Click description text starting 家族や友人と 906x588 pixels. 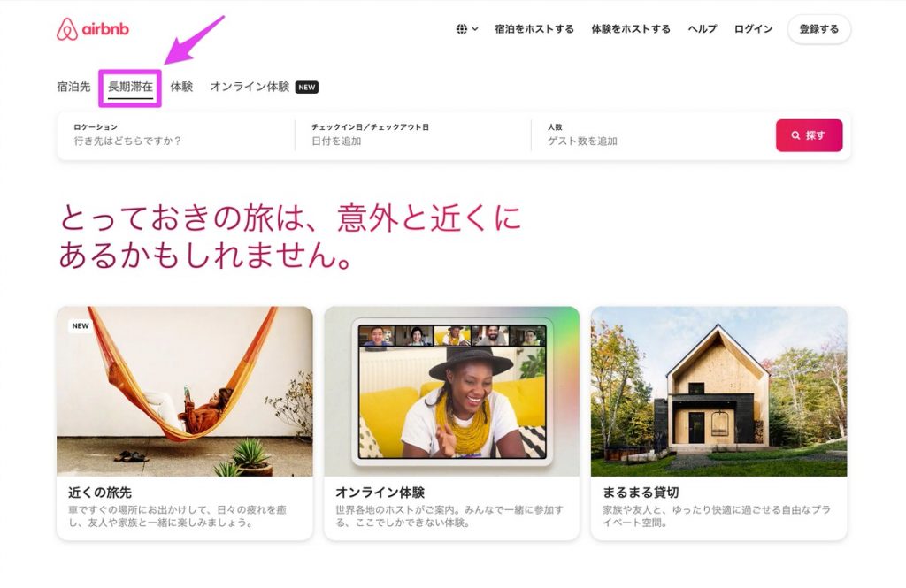(717, 516)
